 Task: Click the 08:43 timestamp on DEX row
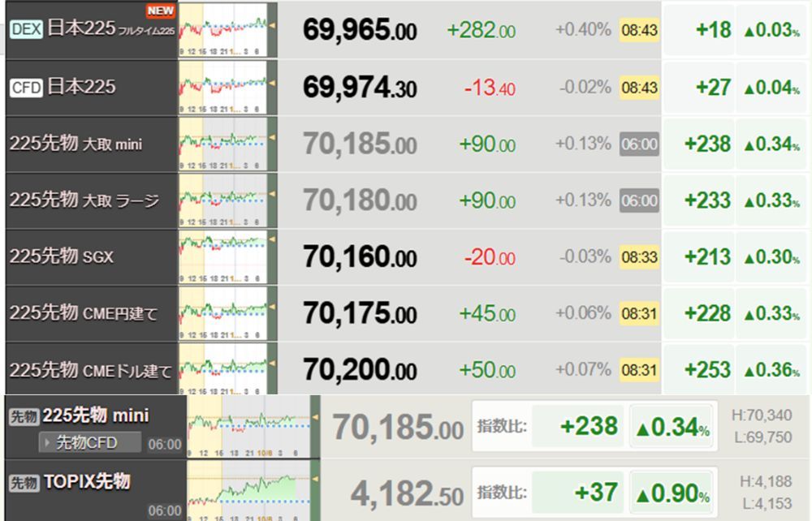coord(639,30)
